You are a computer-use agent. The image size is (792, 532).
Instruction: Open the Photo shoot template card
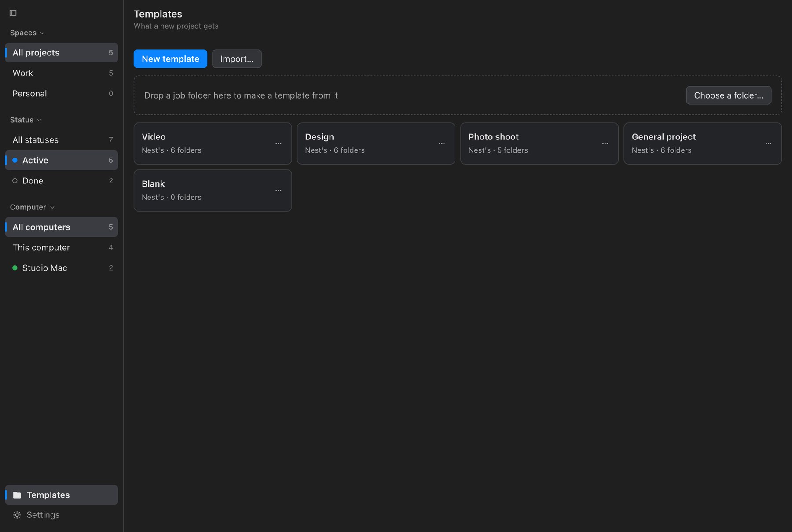point(539,143)
